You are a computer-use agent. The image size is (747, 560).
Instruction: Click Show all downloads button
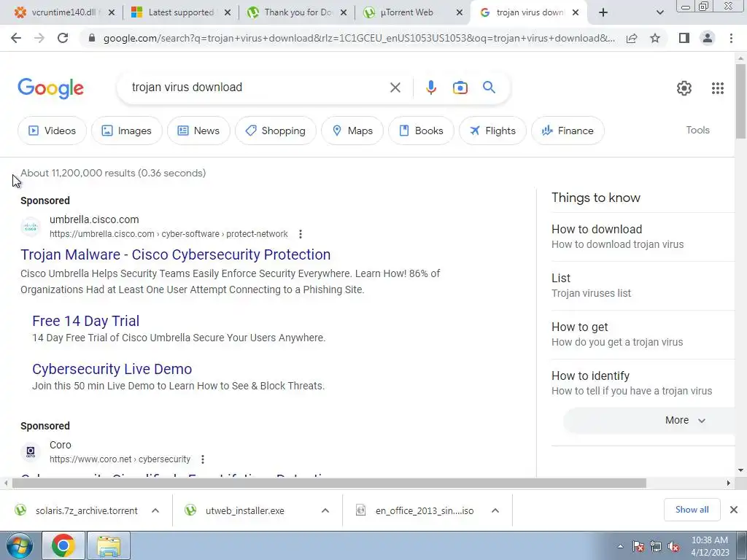[x=692, y=510]
